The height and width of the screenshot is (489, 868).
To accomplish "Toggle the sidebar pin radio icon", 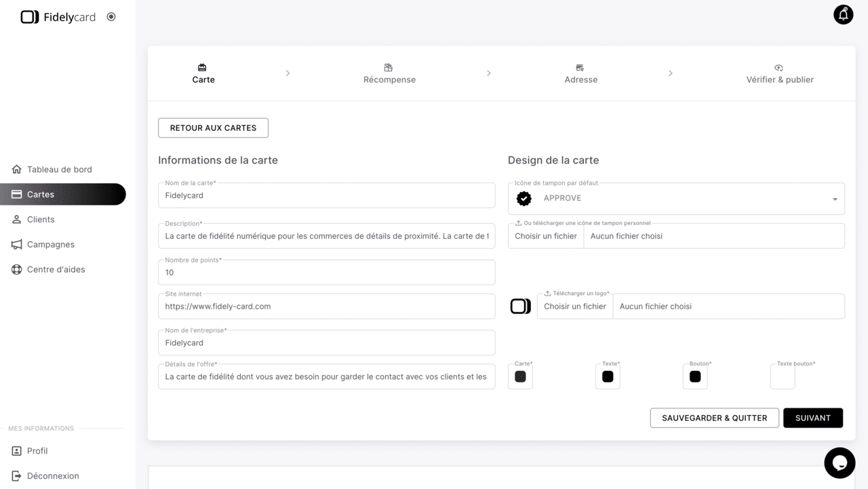I will pyautogui.click(x=111, y=17).
